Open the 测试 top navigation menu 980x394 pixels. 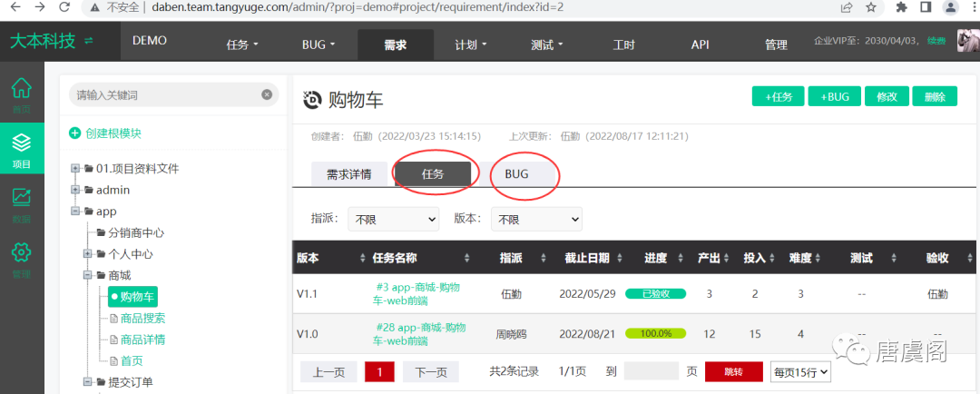(547, 44)
